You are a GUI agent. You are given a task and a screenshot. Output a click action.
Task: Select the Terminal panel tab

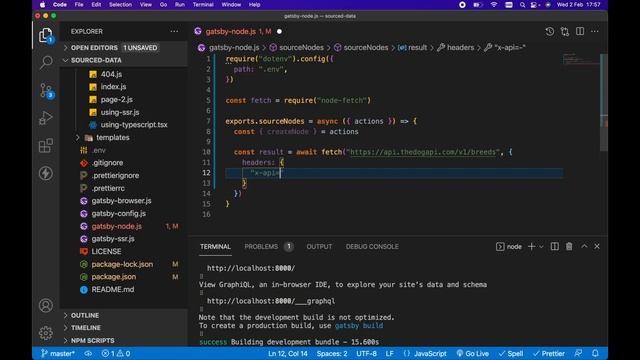point(215,247)
